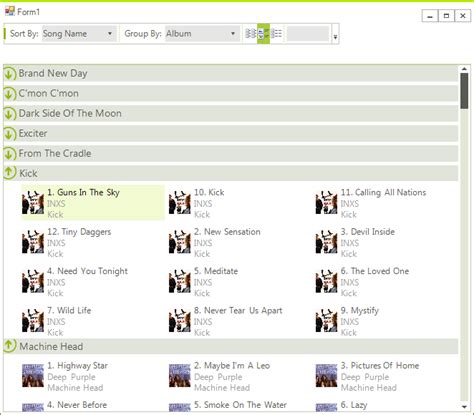Select album art for Guns In The Sky

[33, 203]
